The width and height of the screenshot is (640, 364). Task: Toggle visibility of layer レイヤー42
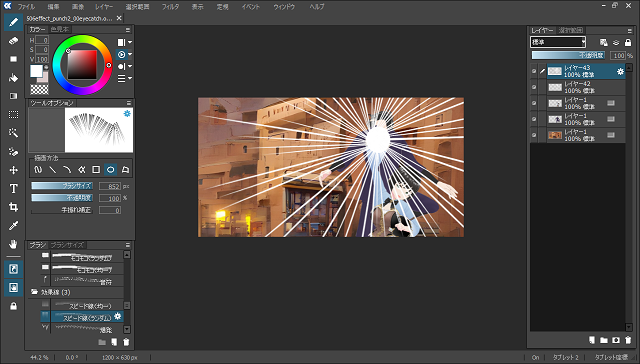(534, 87)
